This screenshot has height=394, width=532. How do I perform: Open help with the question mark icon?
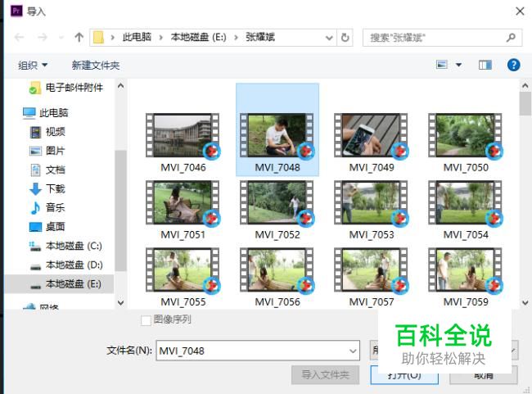[x=514, y=65]
